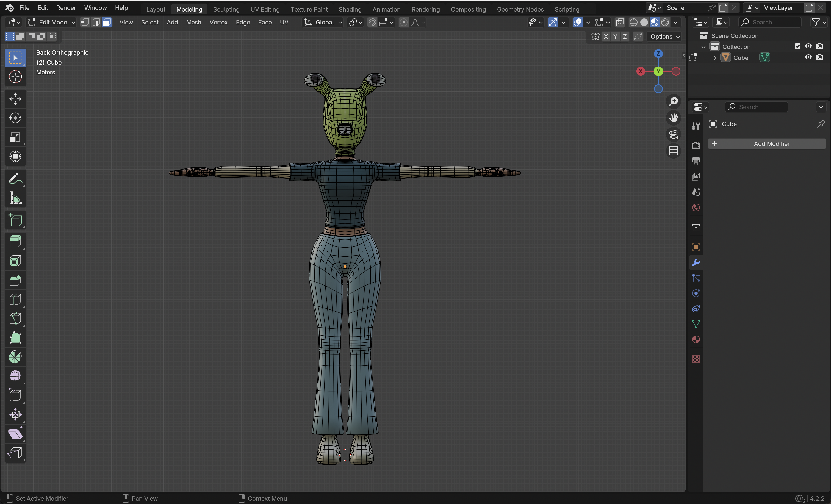Click the properties Search field
The width and height of the screenshot is (831, 504).
[756, 107]
